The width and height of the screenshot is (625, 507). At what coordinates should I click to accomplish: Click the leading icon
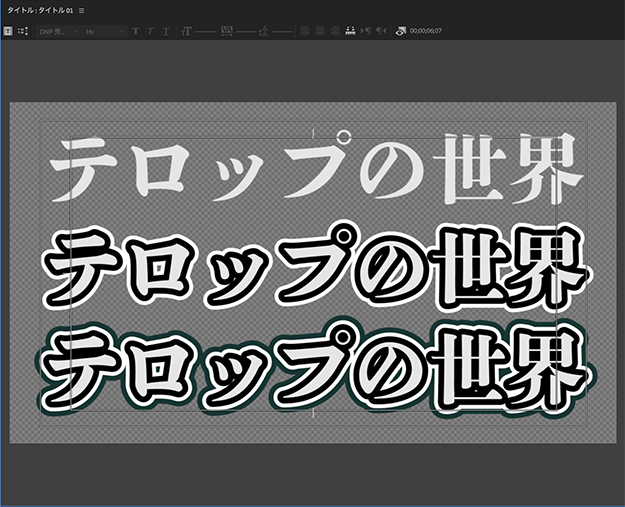click(263, 31)
